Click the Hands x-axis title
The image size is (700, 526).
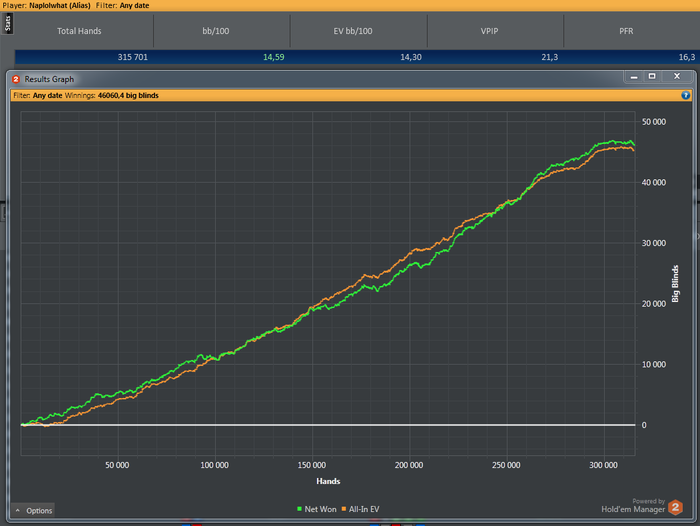328,481
